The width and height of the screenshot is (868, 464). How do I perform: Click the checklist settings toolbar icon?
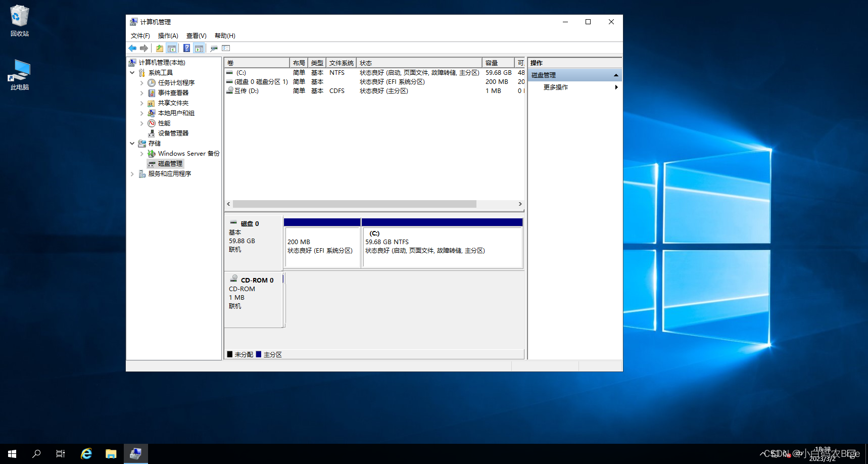[226, 48]
